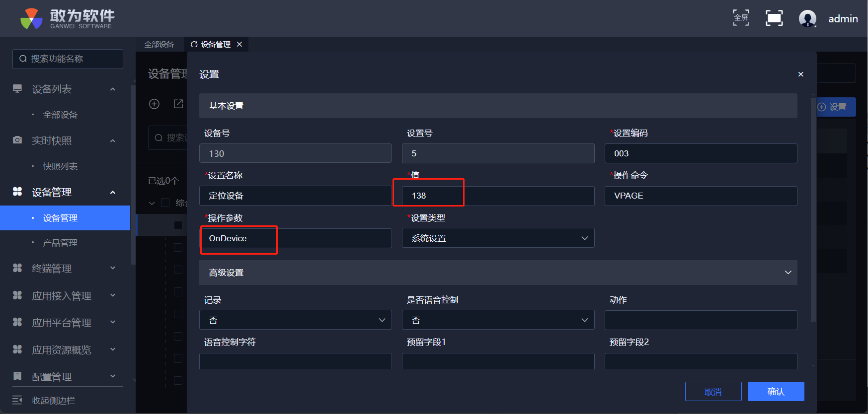The image size is (868, 414).
Task: Check the first row checkbox in device list
Action: coord(178,225)
